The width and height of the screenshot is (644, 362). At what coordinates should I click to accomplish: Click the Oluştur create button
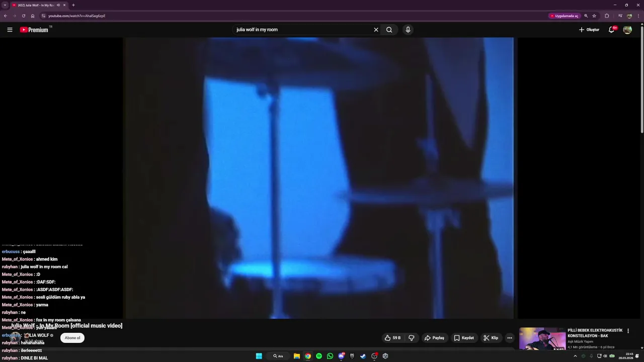click(x=589, y=30)
